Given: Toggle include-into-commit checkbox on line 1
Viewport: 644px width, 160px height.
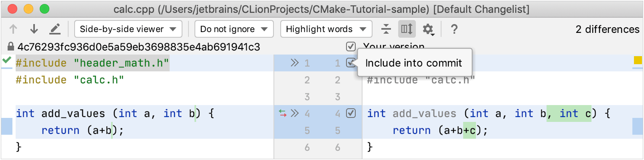Looking at the screenshot, I should pyautogui.click(x=351, y=63).
